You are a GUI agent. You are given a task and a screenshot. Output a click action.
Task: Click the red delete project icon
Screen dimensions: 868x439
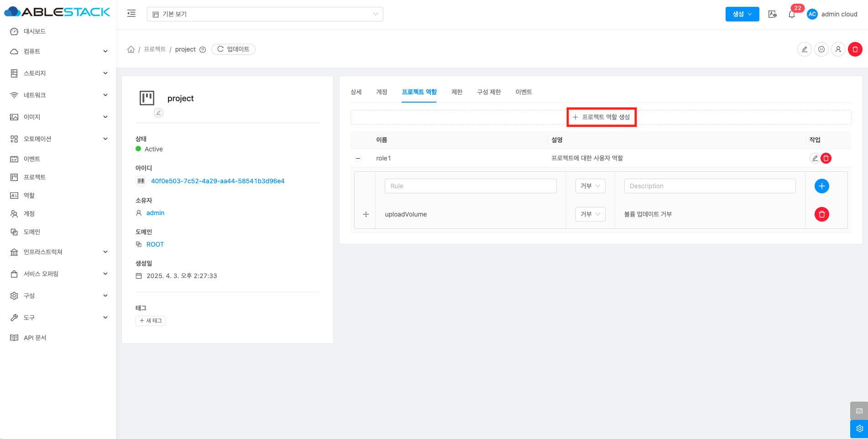[855, 49]
